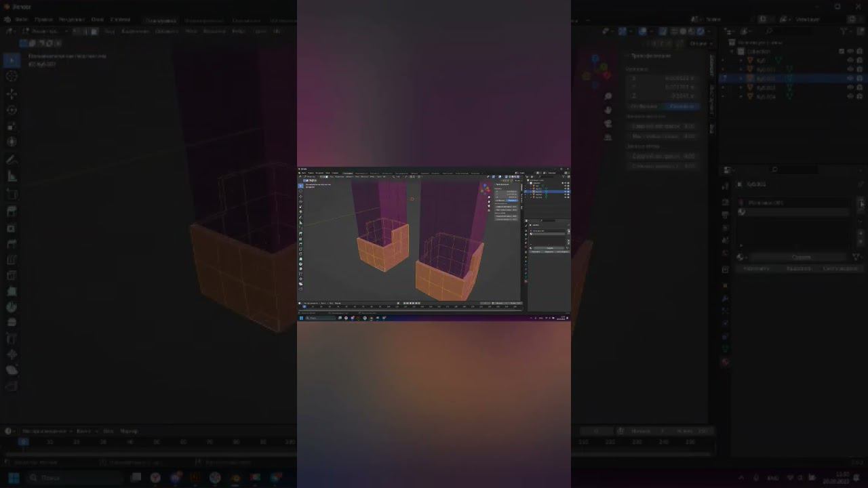Select Куб.004 row in sharp window's outliner
Viewport: 868px width, 488px height.
pos(547,197)
